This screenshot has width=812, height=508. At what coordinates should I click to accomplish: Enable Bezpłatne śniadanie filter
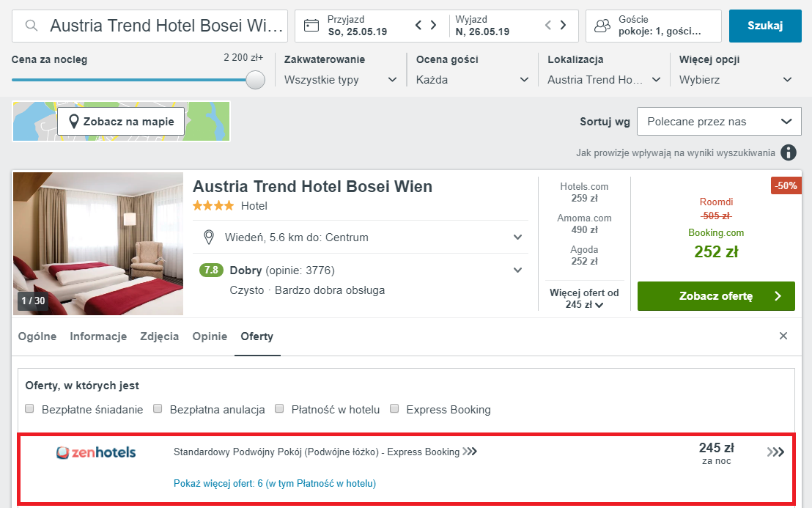point(30,409)
